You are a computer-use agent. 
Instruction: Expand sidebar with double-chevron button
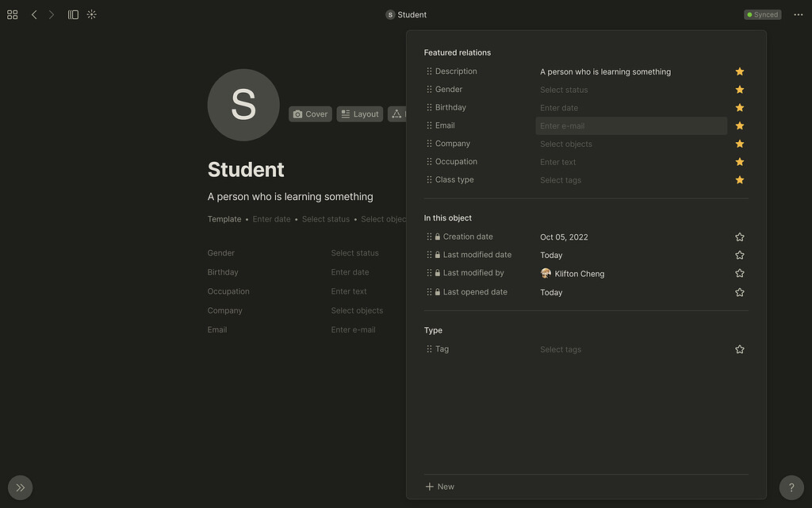point(21,487)
